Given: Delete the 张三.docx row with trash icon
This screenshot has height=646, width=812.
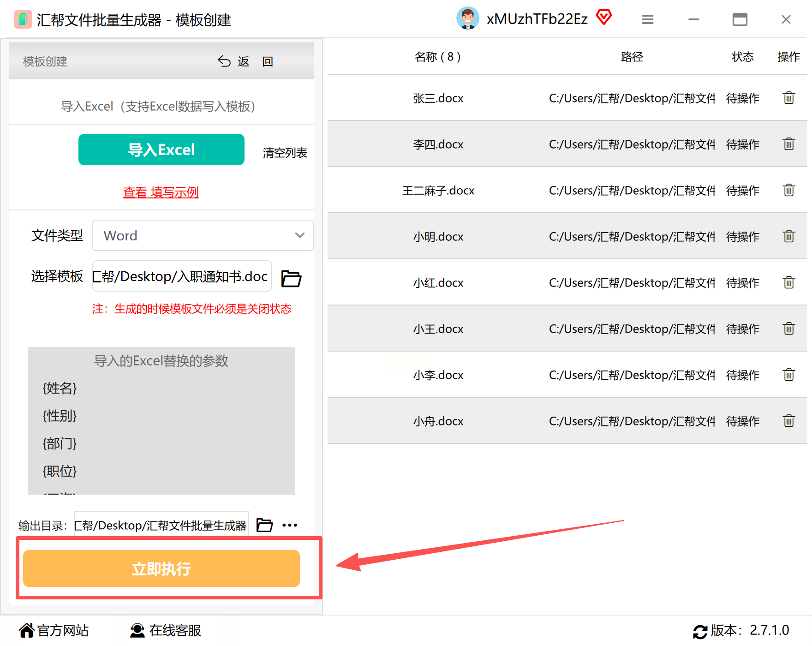Looking at the screenshot, I should pos(788,98).
